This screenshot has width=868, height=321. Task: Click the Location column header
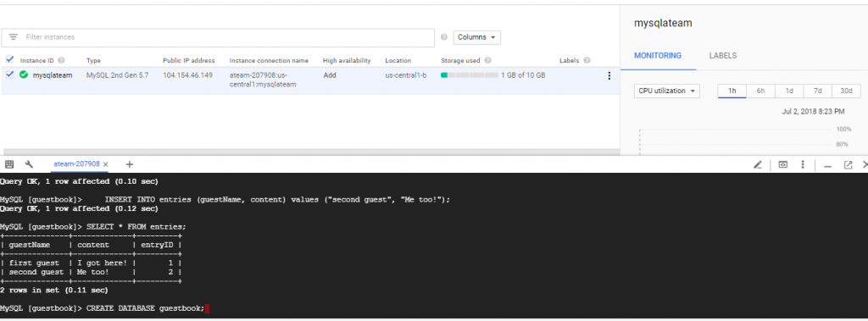[398, 60]
